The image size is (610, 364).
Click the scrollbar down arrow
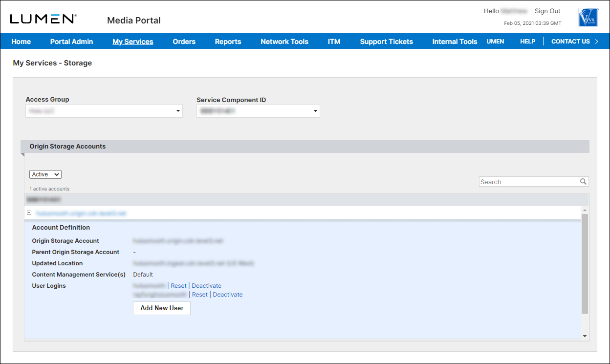[x=585, y=336]
